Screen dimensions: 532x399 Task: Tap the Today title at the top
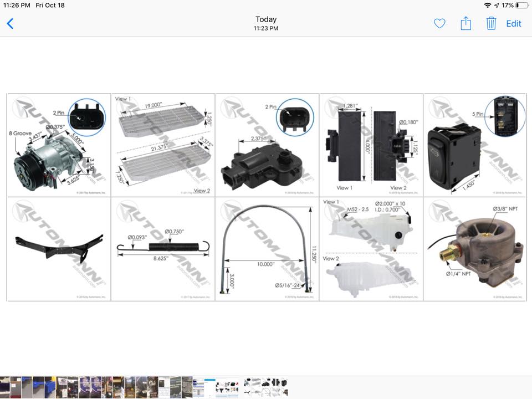(x=266, y=20)
